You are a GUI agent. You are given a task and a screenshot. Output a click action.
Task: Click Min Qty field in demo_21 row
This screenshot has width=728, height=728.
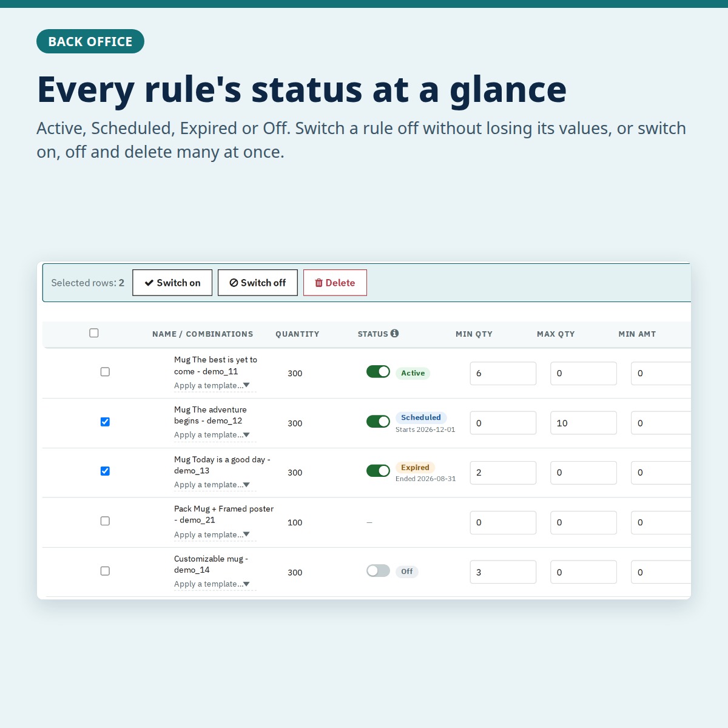(503, 522)
